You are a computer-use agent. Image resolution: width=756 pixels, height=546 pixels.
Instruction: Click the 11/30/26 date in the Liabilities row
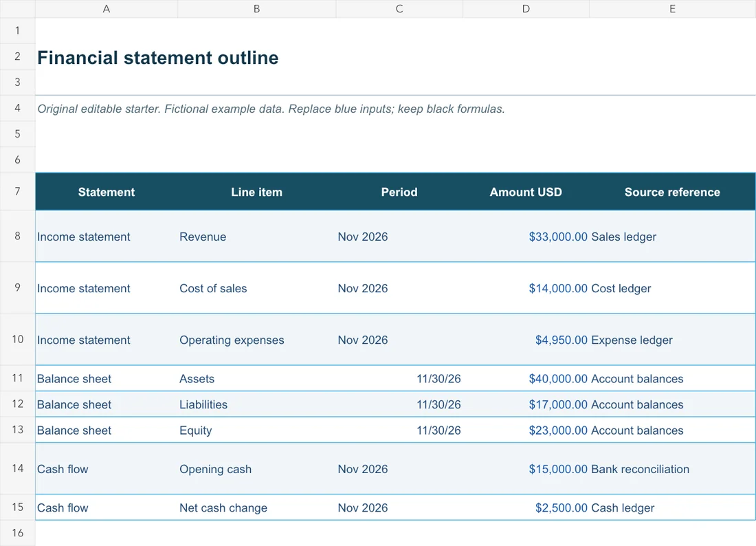click(438, 404)
